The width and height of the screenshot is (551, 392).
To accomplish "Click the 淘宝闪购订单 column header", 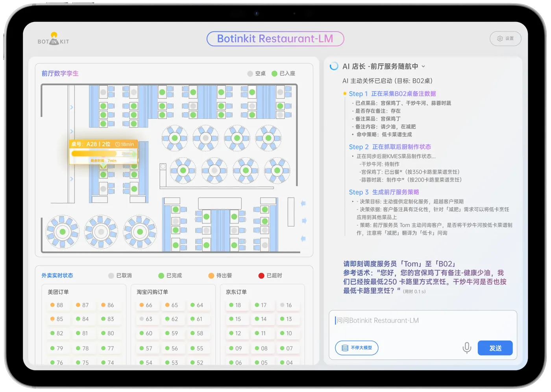I will click(152, 292).
